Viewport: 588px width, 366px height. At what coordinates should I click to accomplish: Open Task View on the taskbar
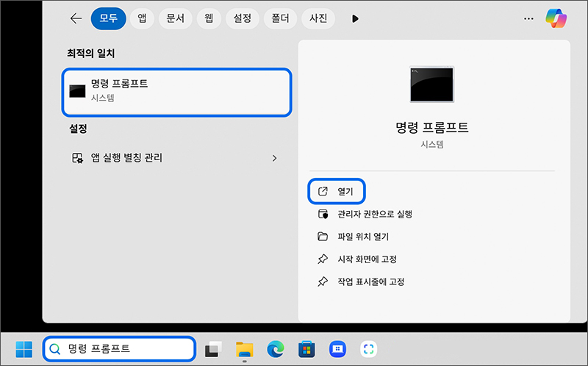click(x=213, y=350)
